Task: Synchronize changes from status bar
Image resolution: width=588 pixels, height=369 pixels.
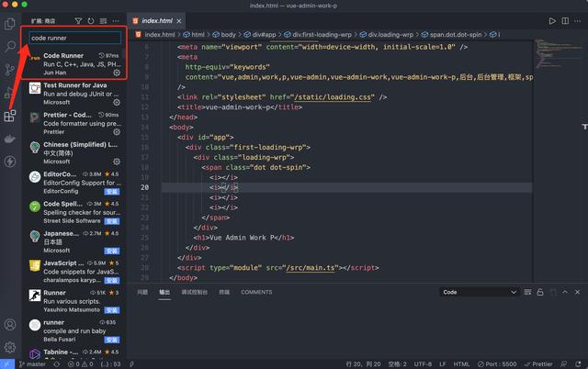Action: [57, 364]
